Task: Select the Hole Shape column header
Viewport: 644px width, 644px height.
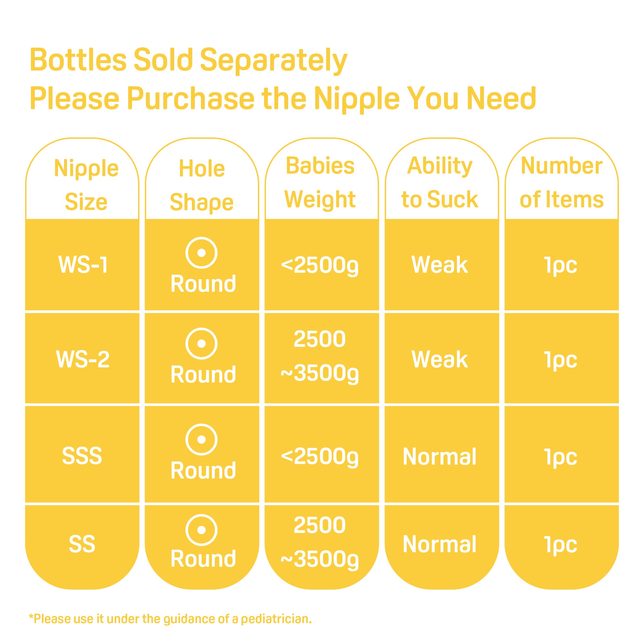Action: (x=202, y=185)
